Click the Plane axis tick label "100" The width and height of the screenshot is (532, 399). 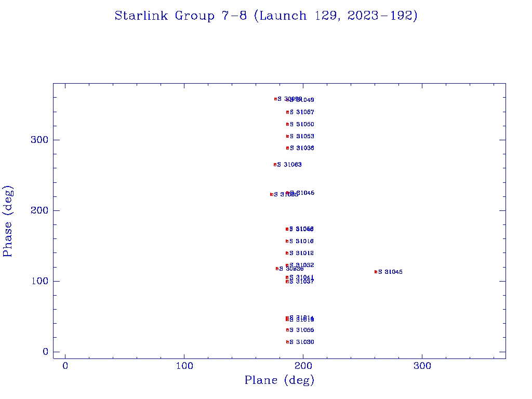pos(184,366)
